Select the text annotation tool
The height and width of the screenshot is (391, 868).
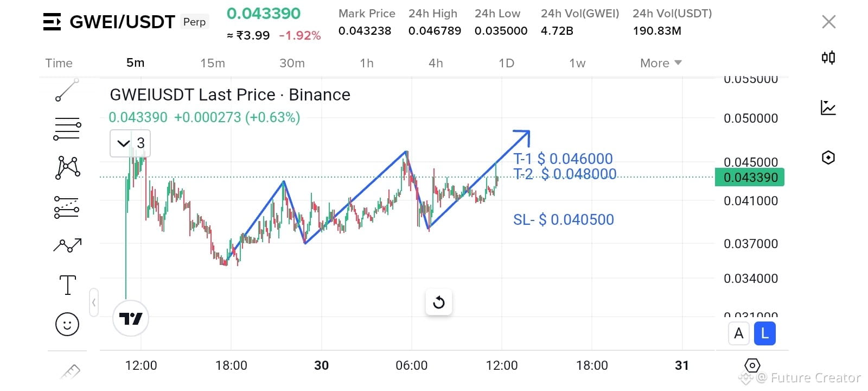coord(67,285)
